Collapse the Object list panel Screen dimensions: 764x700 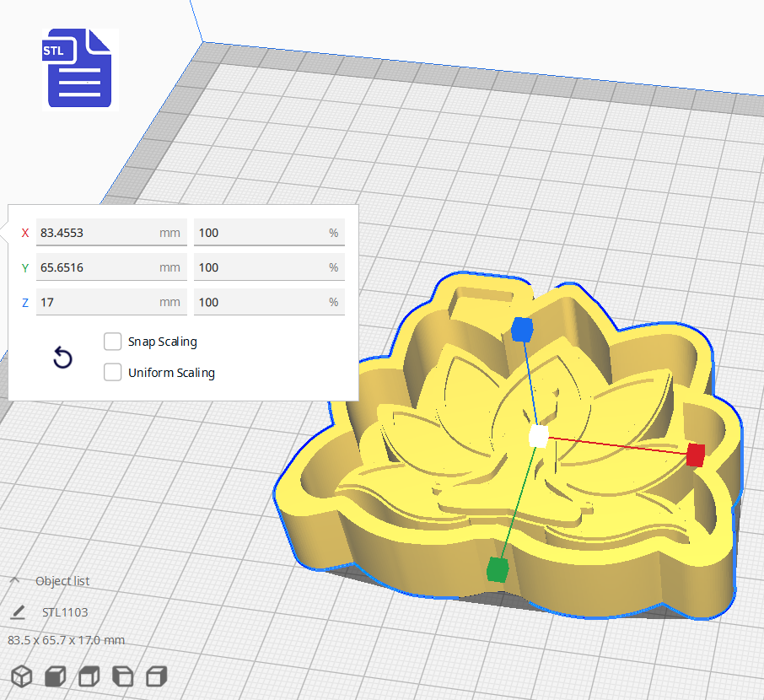pos(13,579)
